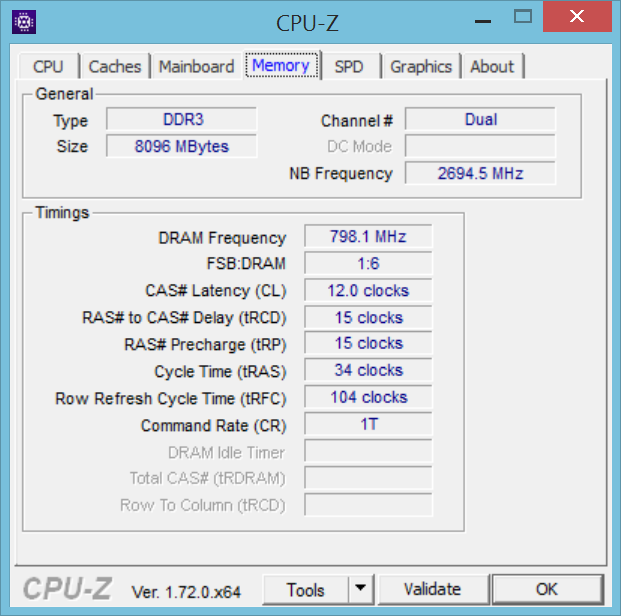Open the CPU tab

(x=48, y=67)
